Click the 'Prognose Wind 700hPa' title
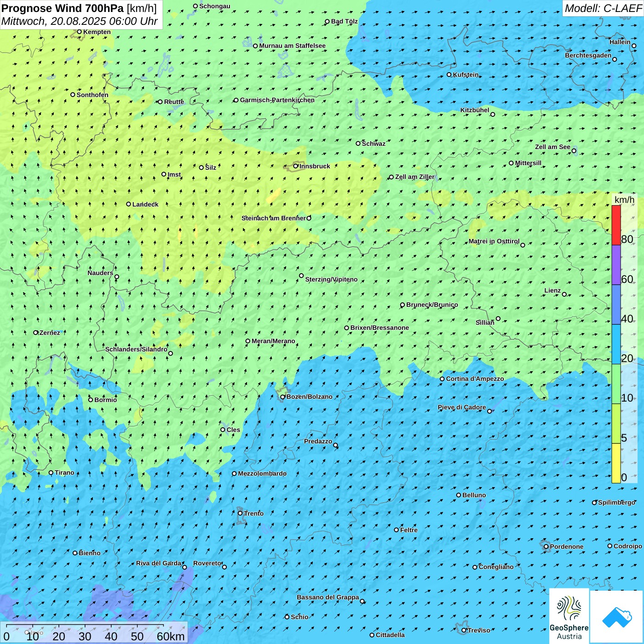 (x=63, y=8)
